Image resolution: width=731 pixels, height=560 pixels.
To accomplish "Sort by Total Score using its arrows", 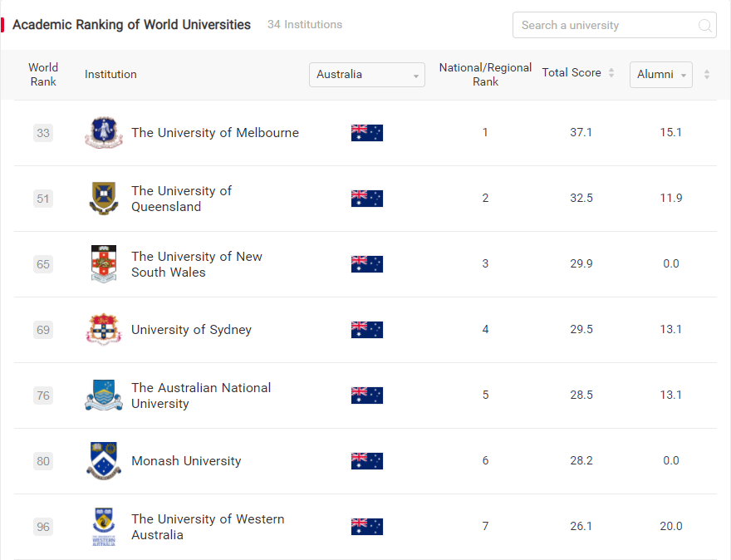I will pyautogui.click(x=611, y=73).
